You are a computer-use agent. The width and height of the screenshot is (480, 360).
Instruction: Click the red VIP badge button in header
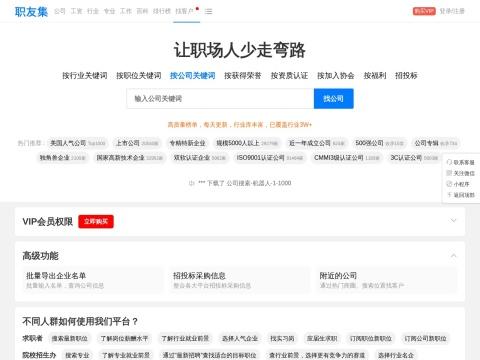424,11
